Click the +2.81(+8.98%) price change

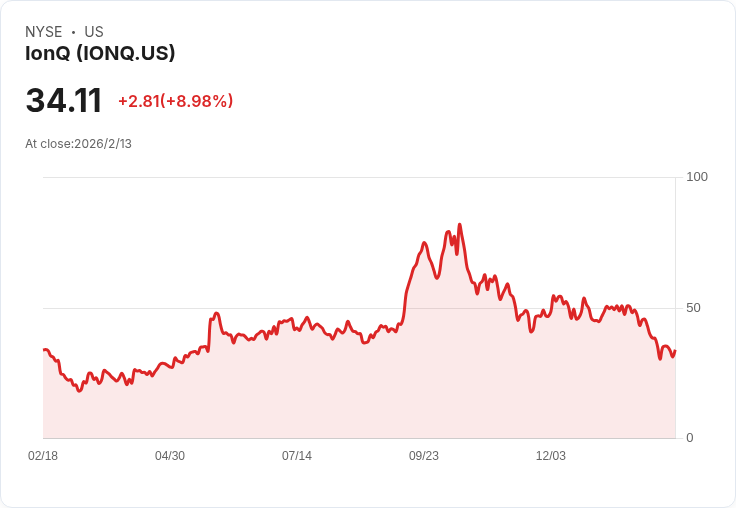(175, 101)
